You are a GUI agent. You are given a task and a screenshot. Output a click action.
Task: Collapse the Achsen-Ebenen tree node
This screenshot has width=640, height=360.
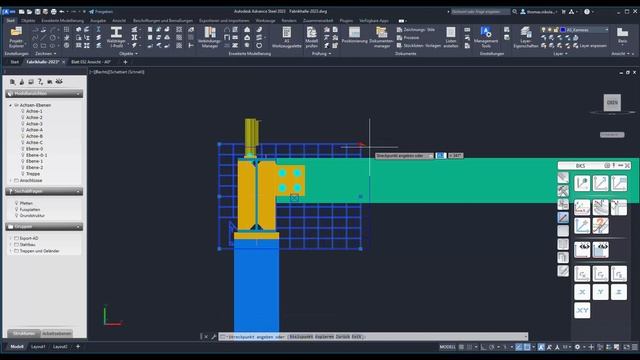click(11, 105)
